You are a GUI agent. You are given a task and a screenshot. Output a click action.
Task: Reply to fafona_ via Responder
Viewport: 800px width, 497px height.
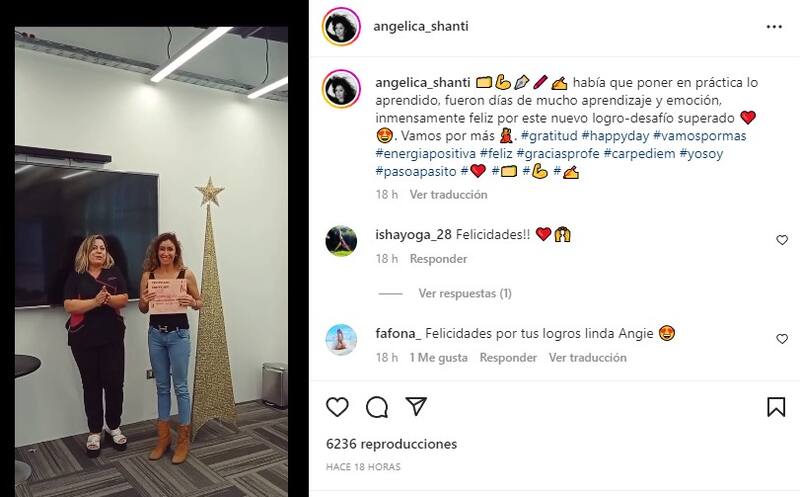(x=508, y=358)
